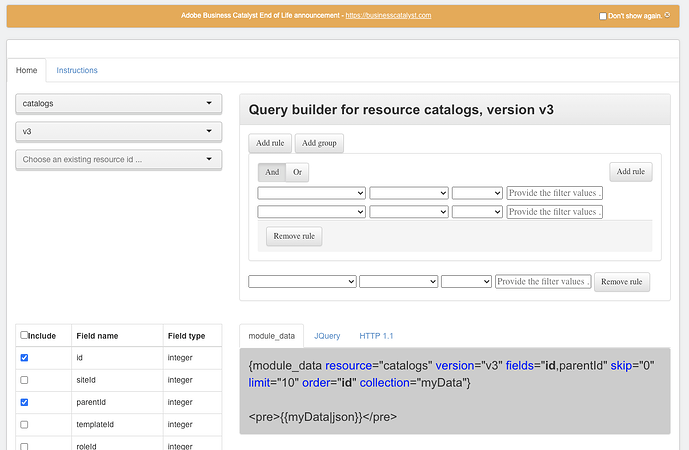
Task: Open bottom standalone rule operator dropdown
Action: click(x=399, y=282)
